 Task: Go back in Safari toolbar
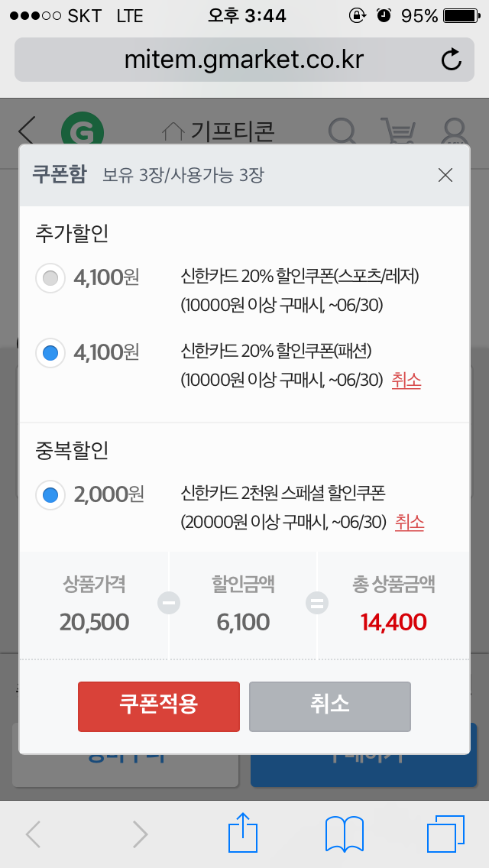tap(33, 834)
